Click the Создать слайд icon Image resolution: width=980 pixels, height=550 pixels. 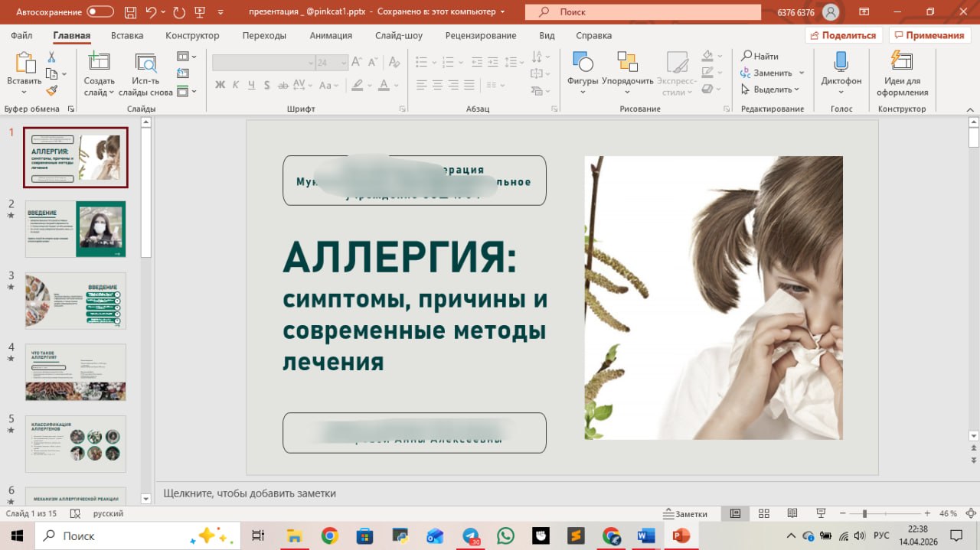coord(100,63)
